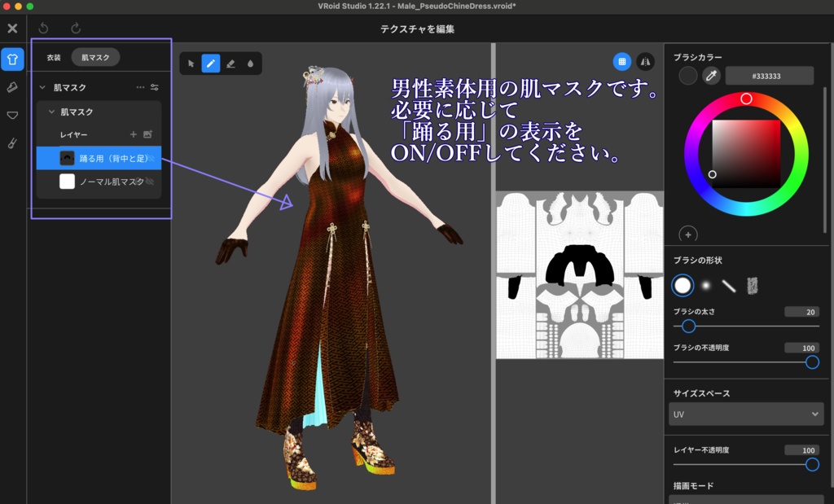Toggle visibility of the 踊る用（背中と足） layer

coord(153,159)
